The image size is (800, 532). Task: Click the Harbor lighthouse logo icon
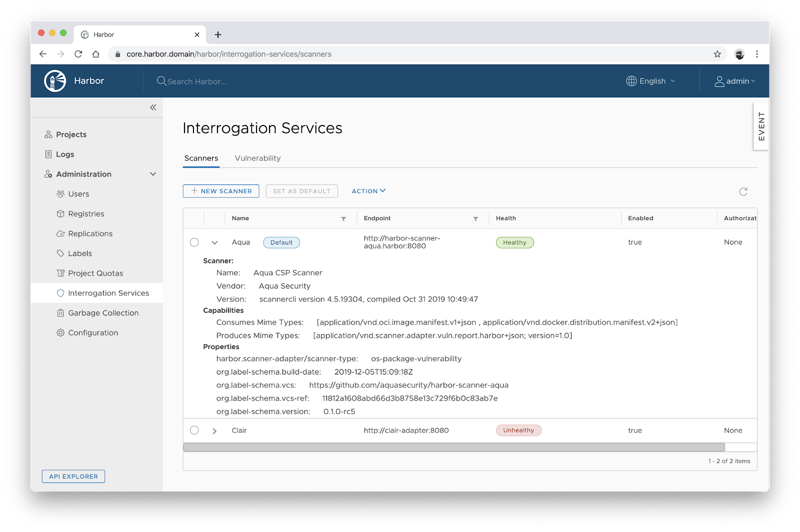(55, 81)
